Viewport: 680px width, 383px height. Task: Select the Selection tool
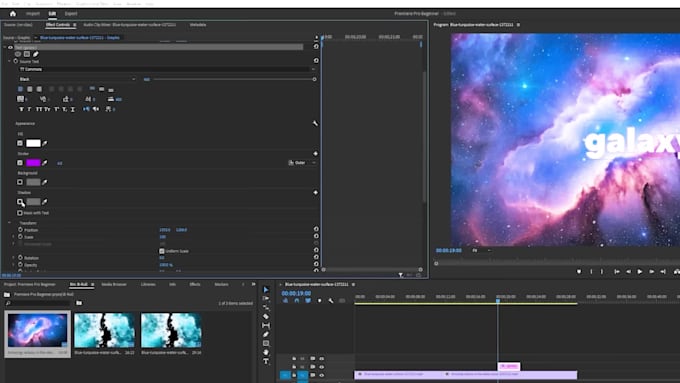[x=266, y=289]
